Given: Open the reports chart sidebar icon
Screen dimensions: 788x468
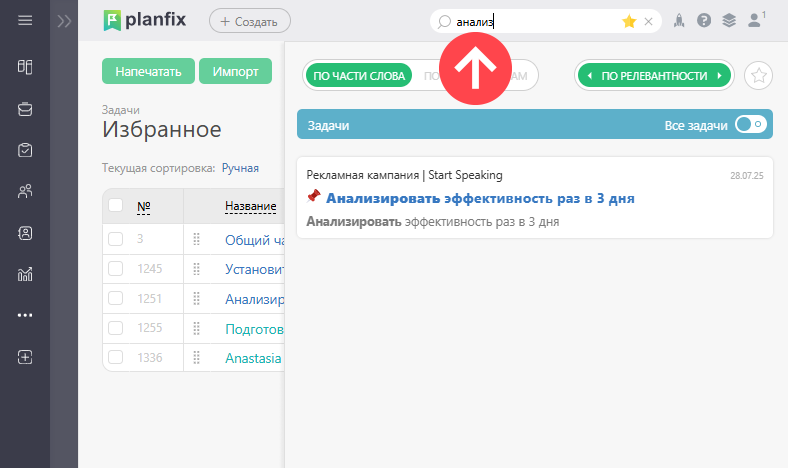Looking at the screenshot, I should pyautogui.click(x=25, y=274).
